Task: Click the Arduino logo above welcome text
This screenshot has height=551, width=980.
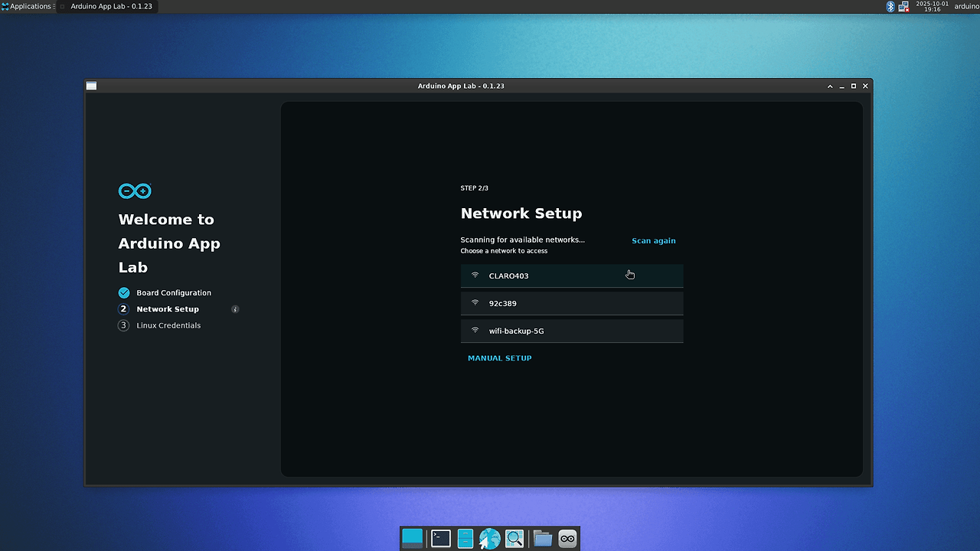Action: click(x=135, y=191)
